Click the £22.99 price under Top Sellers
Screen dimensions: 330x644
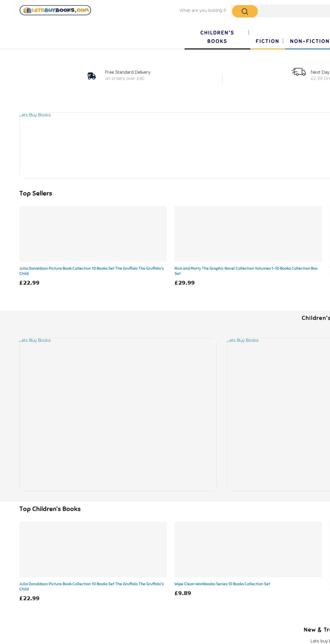pyautogui.click(x=30, y=283)
